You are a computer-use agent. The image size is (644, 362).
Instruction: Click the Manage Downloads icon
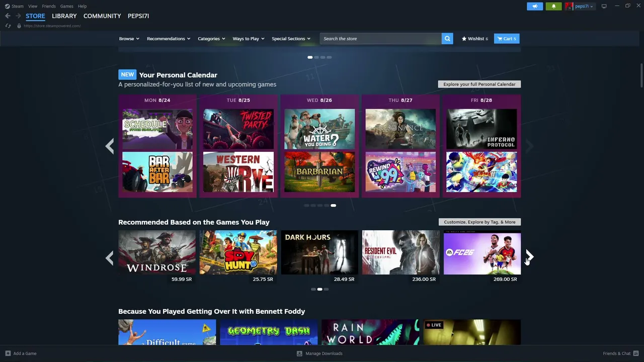coord(299,353)
